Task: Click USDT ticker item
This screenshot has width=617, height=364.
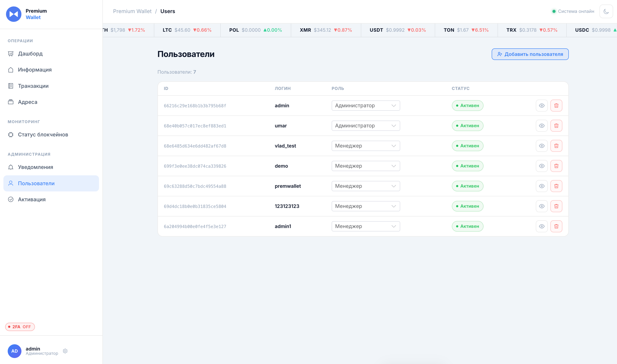Action: pyautogui.click(x=398, y=30)
